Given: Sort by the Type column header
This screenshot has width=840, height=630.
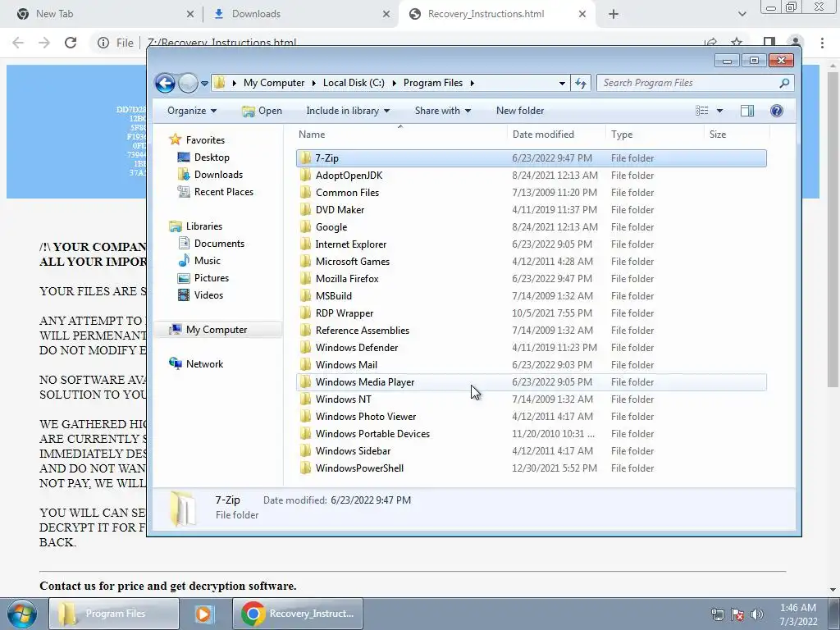Looking at the screenshot, I should 655,134.
